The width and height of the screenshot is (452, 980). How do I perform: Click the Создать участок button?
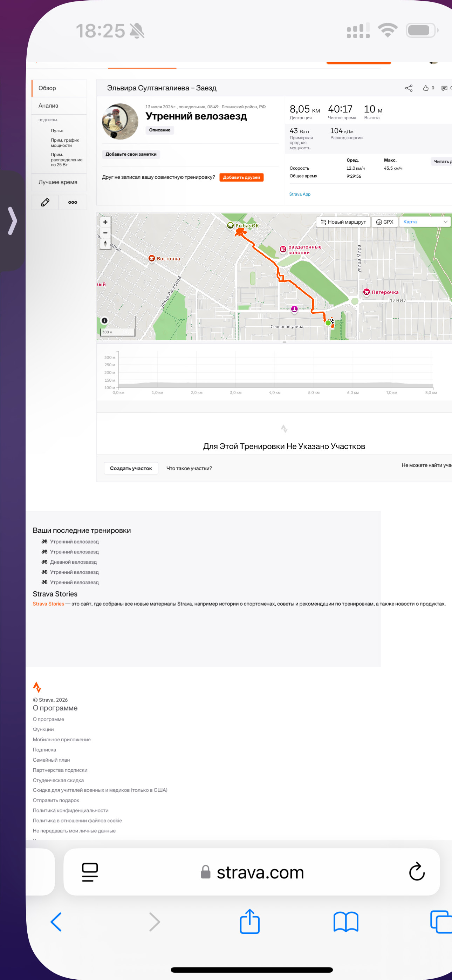click(x=131, y=468)
